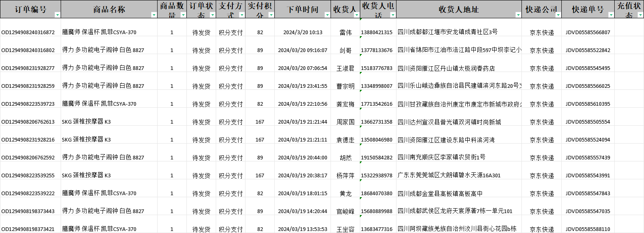
Task: Open the 实付积分 column filter dropdown
Action: coord(271,15)
